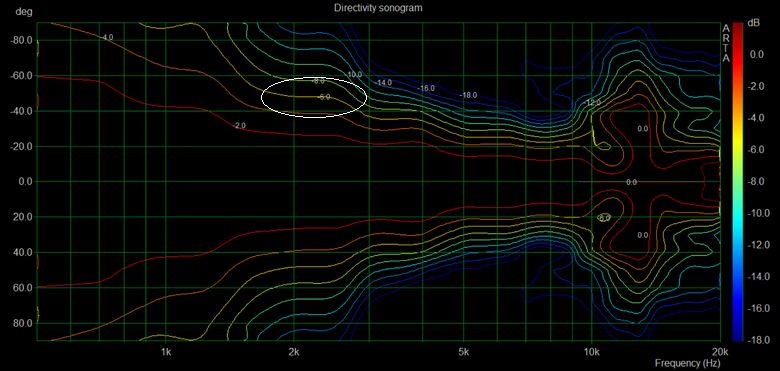Click the 60.0 degree axis label
This screenshot has height=371, width=780.
pyautogui.click(x=22, y=288)
